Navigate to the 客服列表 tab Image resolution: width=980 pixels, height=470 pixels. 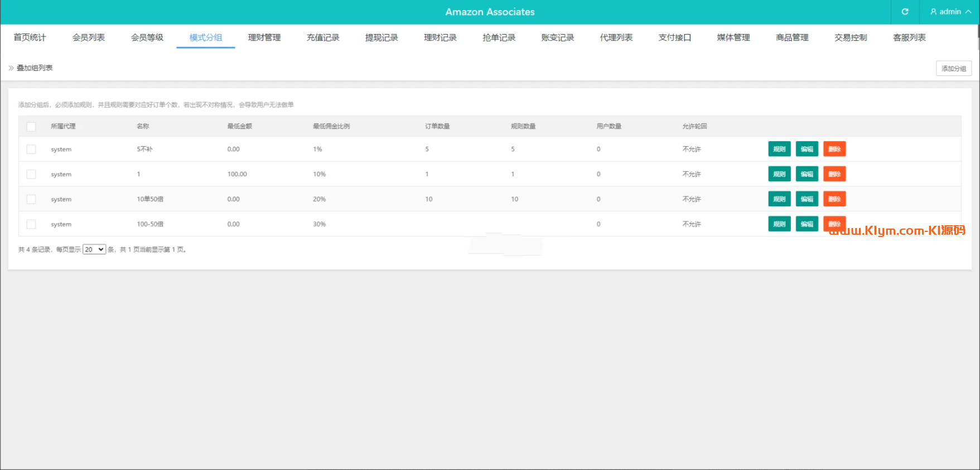tap(909, 37)
